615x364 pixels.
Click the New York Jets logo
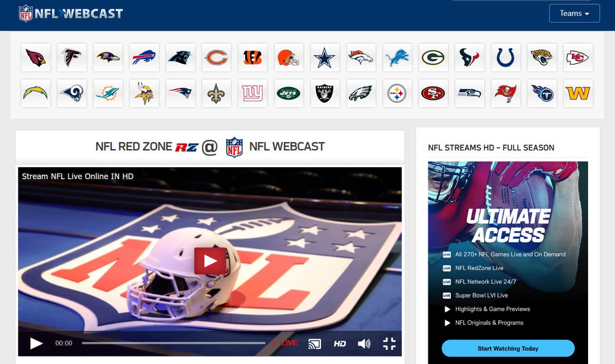[289, 93]
